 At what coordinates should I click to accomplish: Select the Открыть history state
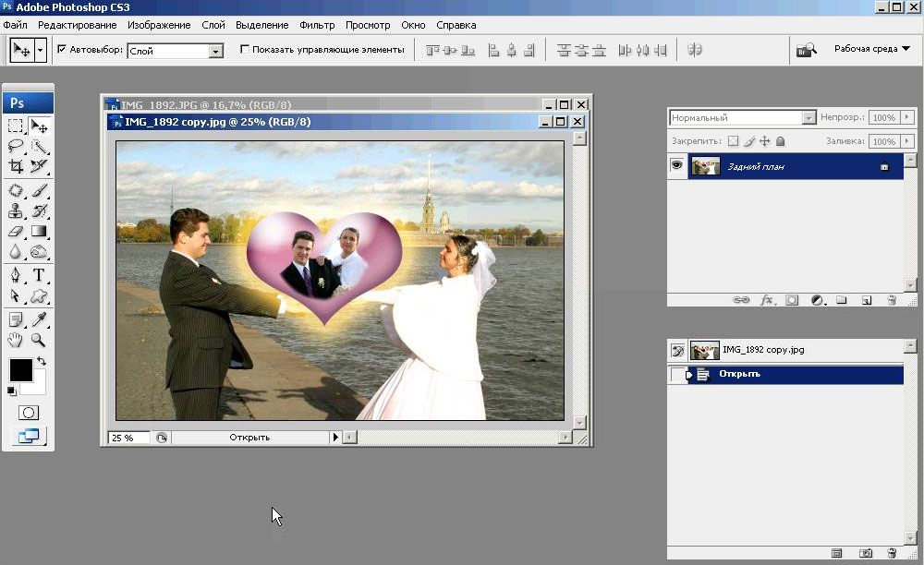pos(739,374)
